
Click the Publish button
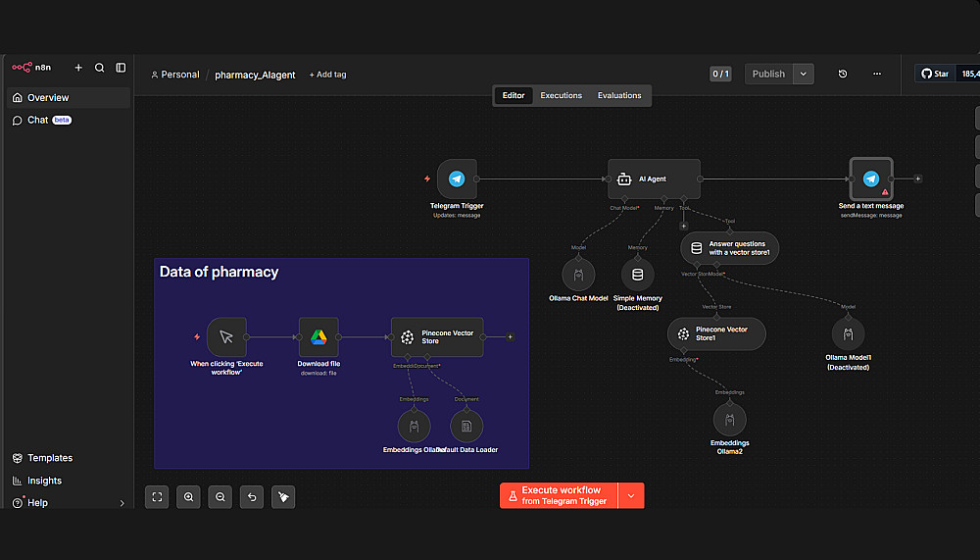click(x=768, y=74)
